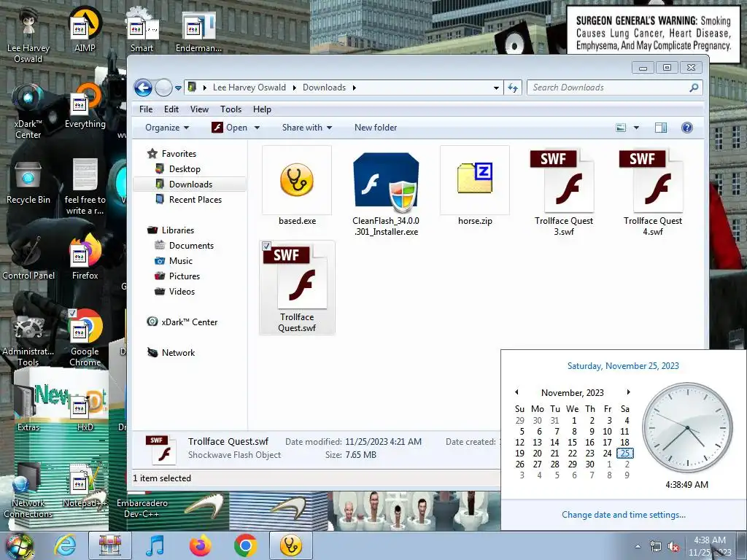Open Firefox from the taskbar
Screen dimensions: 747x560
(x=200, y=545)
